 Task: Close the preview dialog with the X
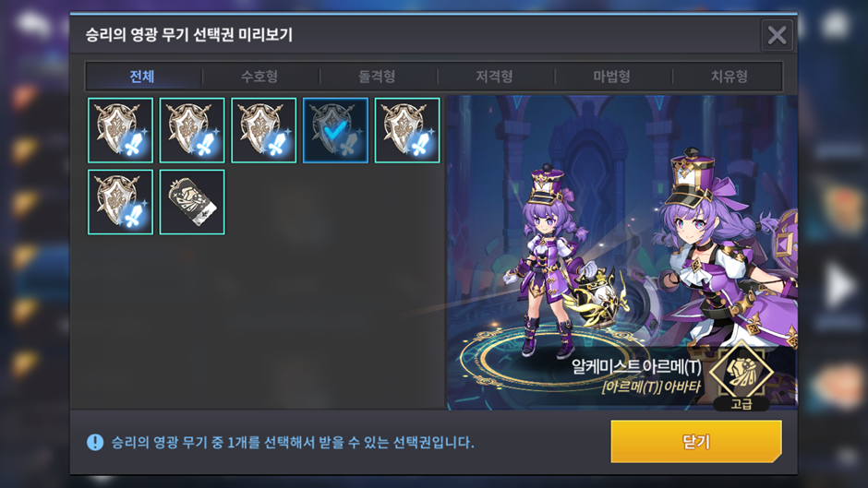(x=778, y=35)
